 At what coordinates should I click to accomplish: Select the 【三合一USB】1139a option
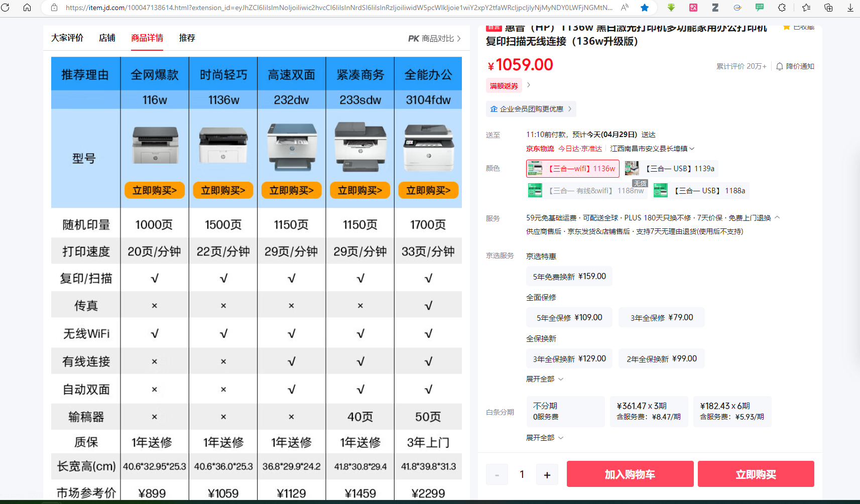coord(671,169)
